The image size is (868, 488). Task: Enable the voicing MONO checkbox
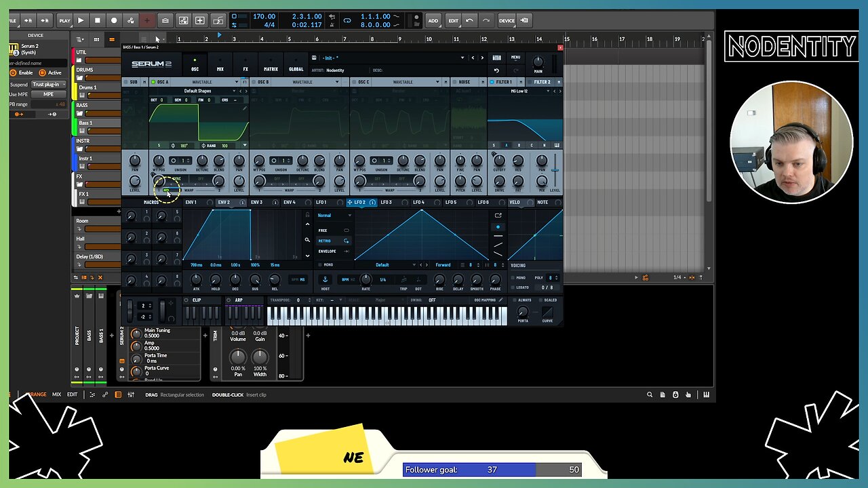click(x=513, y=277)
